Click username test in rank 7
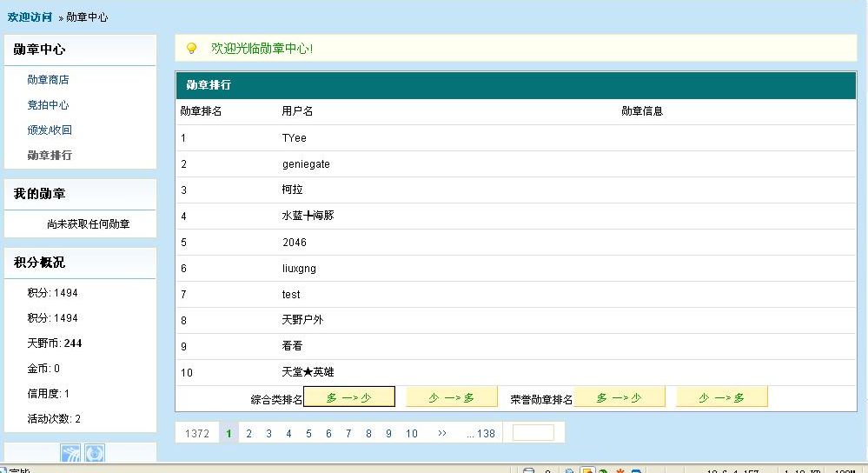Screen dimensions: 868x473 pyautogui.click(x=290, y=294)
